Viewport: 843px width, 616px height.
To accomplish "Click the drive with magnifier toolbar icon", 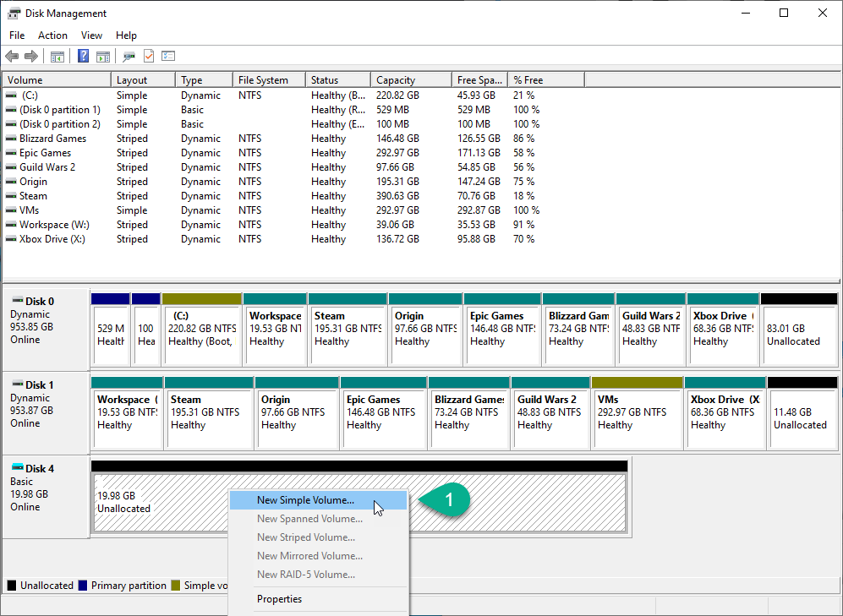I will pos(129,57).
